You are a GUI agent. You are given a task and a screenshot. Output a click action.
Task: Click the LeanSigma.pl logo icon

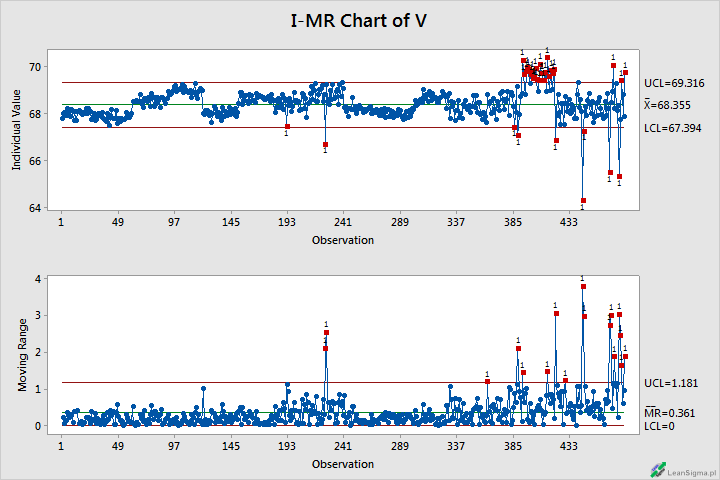pyautogui.click(x=657, y=468)
